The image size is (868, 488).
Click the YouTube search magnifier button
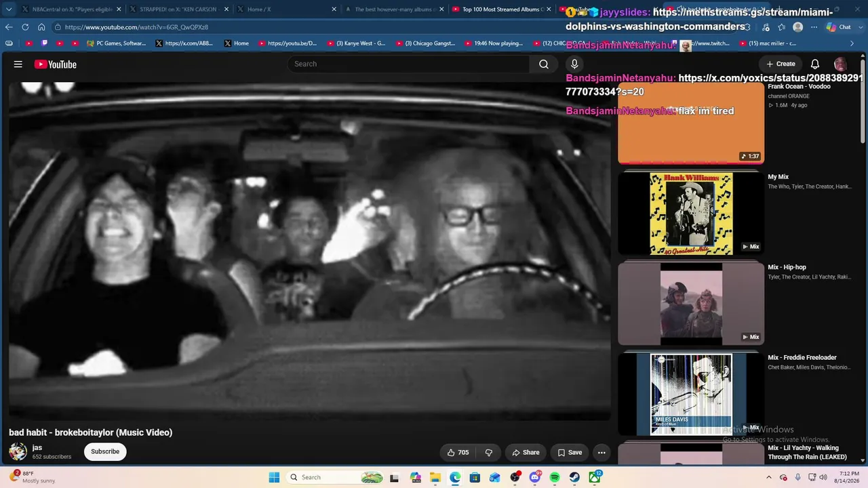pyautogui.click(x=544, y=64)
